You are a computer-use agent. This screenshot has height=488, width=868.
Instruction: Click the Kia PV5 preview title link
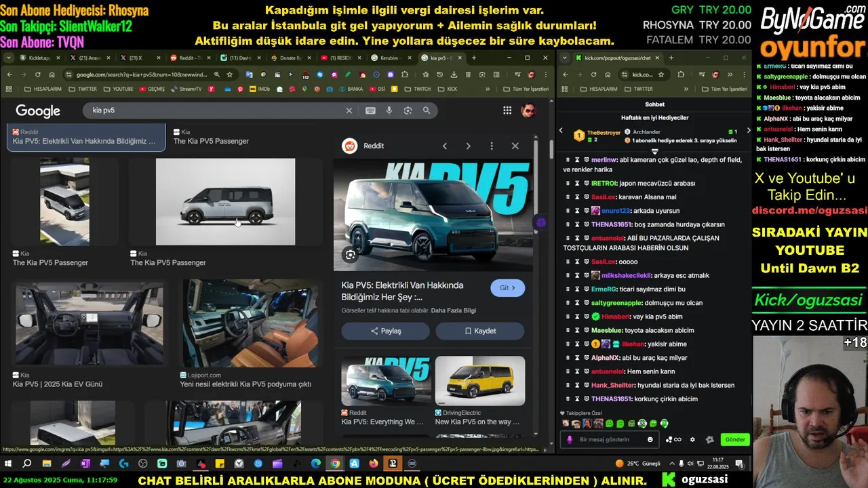402,291
